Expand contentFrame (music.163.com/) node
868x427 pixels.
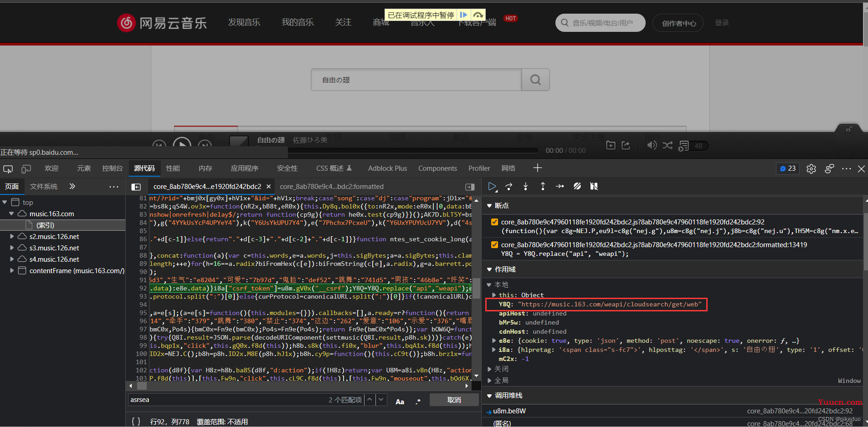[12, 271]
